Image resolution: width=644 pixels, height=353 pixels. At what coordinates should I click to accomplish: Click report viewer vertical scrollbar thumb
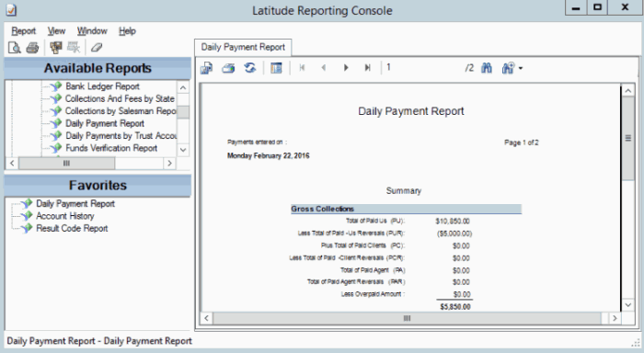point(627,138)
